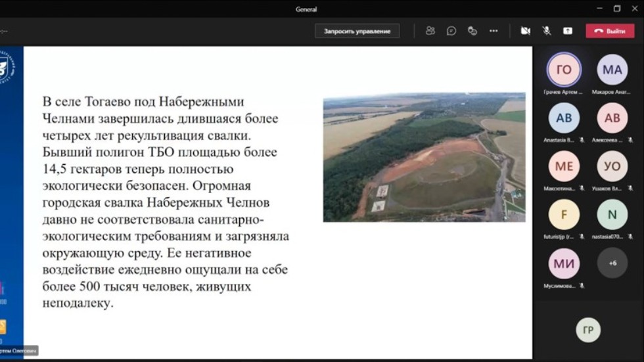This screenshot has height=362, width=644.
Task: Open the More actions ellipsis menu
Action: pos(494,30)
